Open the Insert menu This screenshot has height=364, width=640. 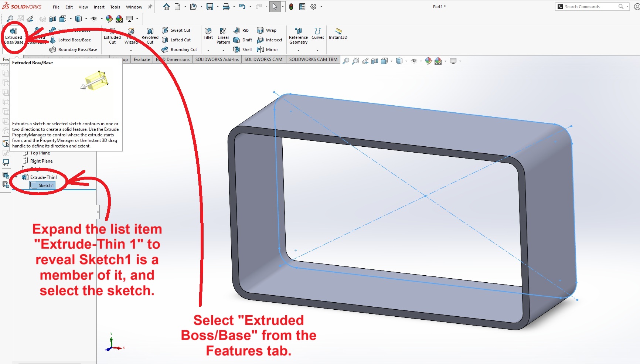(99, 7)
